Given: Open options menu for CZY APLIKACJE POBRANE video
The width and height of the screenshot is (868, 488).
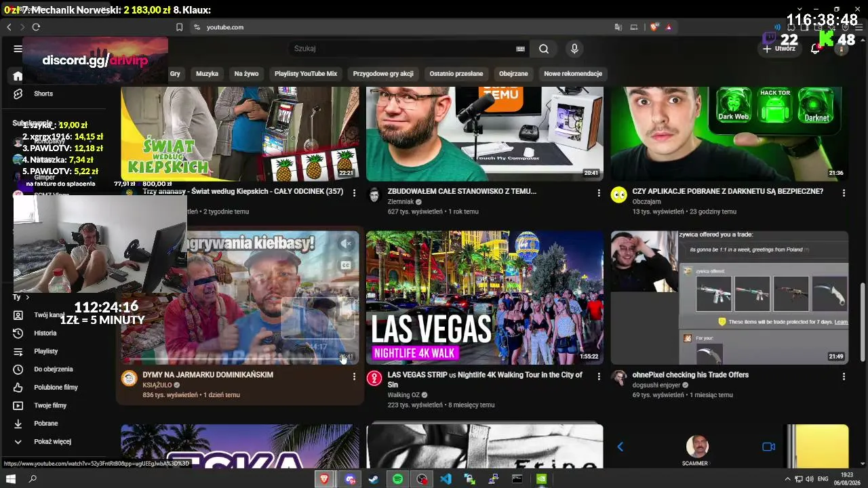Looking at the screenshot, I should coord(844,193).
